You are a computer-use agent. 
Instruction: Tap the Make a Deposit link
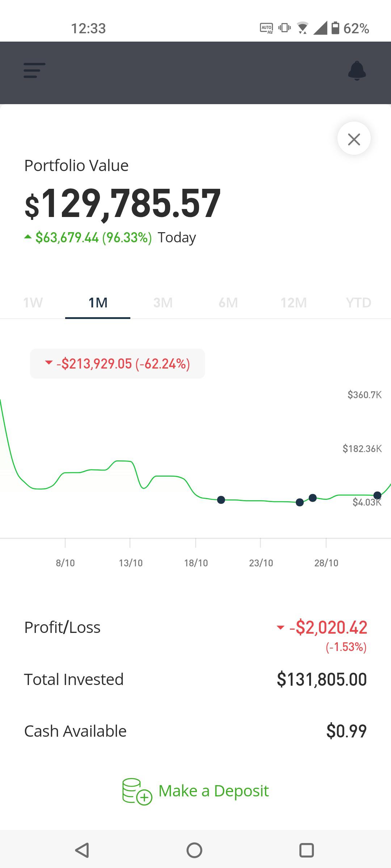pos(214,791)
